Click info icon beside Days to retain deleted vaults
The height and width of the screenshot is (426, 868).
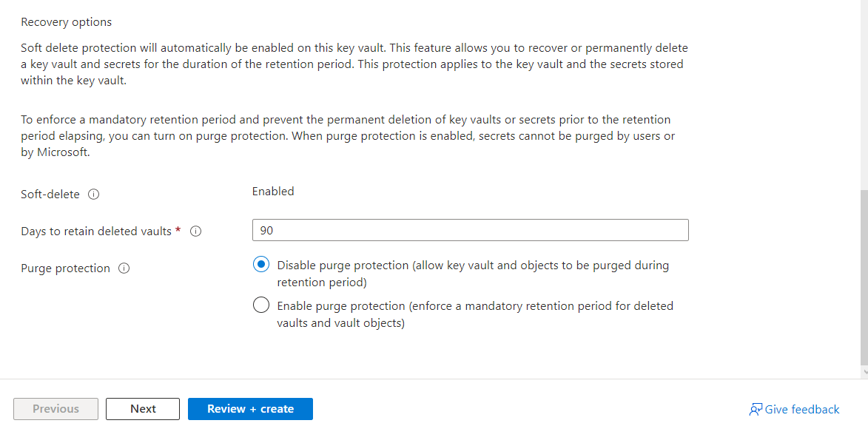[x=195, y=231]
